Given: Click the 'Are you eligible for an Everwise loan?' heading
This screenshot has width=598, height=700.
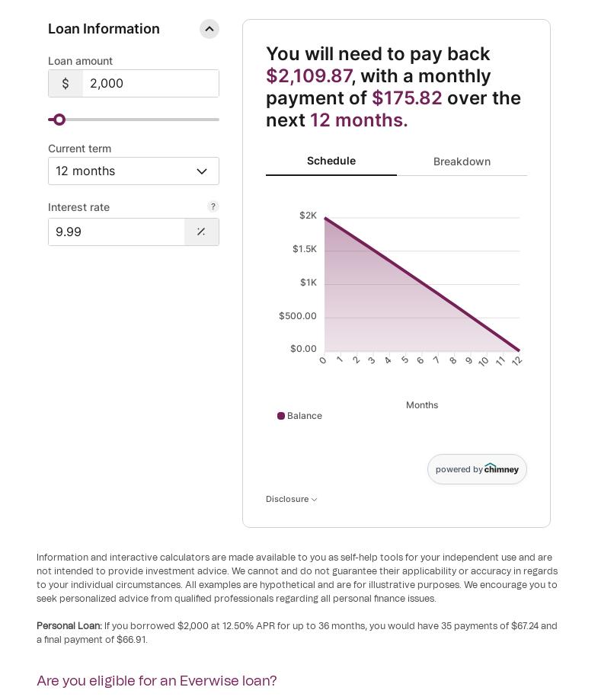Looking at the screenshot, I should 156,681.
